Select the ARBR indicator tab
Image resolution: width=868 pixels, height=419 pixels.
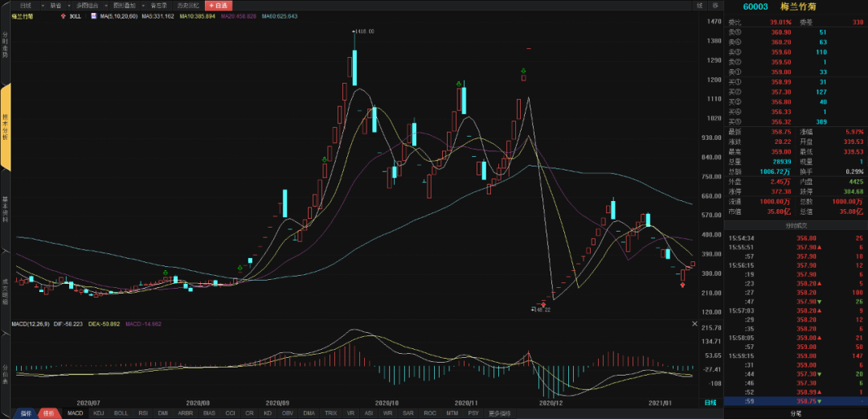185,413
